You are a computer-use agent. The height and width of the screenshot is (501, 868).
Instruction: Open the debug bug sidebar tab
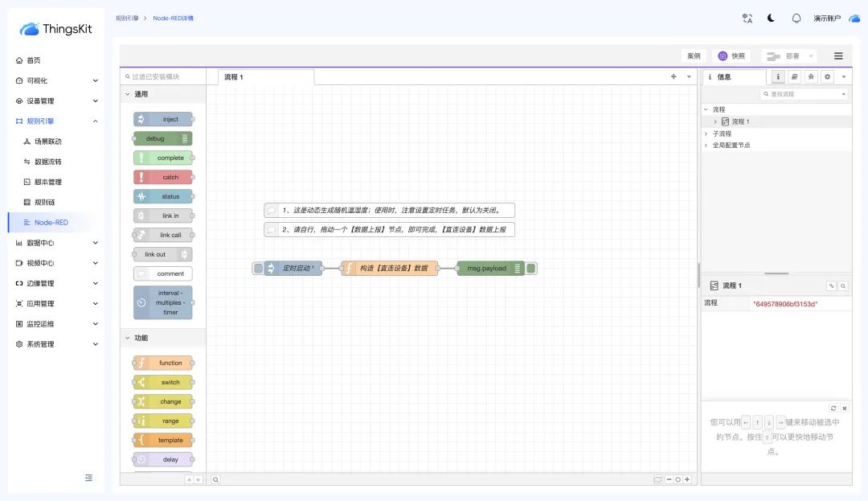coord(811,77)
